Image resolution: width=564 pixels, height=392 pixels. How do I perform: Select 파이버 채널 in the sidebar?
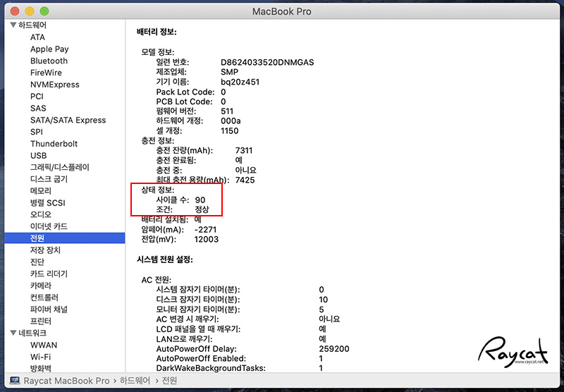coord(49,310)
